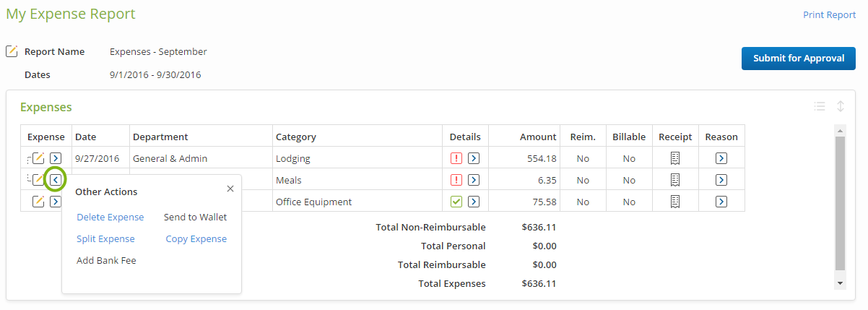This screenshot has width=868, height=310.
Task: Edit the Office Equipment expense via pencil icon
Action: (x=39, y=202)
